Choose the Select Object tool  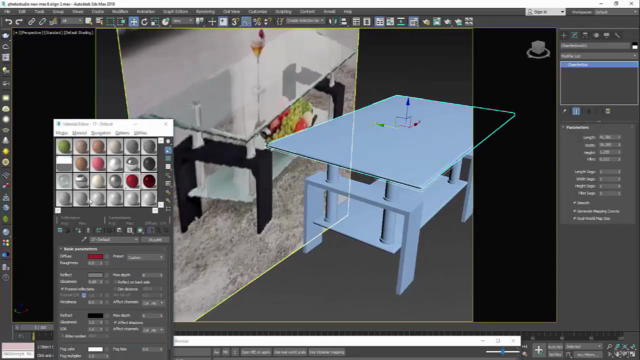[x=89, y=22]
